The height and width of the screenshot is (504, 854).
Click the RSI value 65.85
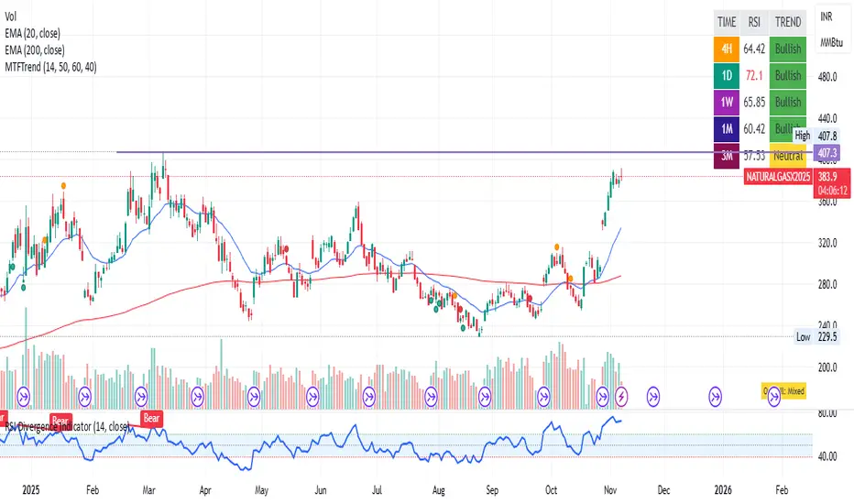[x=754, y=102]
